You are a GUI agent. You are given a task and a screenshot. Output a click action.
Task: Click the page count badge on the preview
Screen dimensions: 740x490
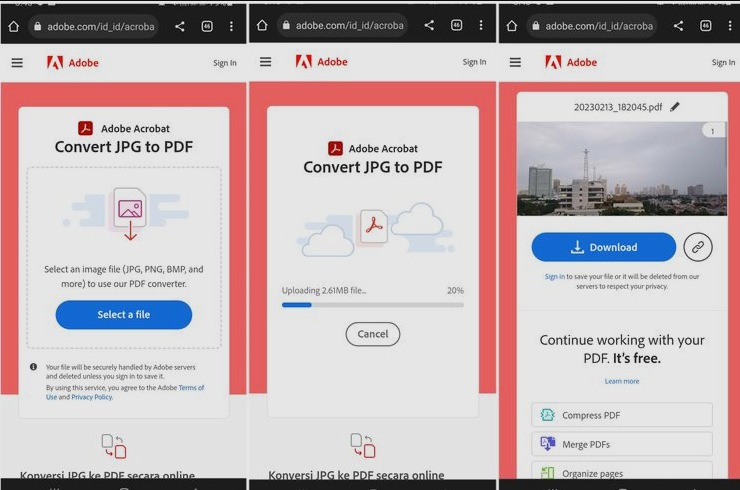(713, 131)
